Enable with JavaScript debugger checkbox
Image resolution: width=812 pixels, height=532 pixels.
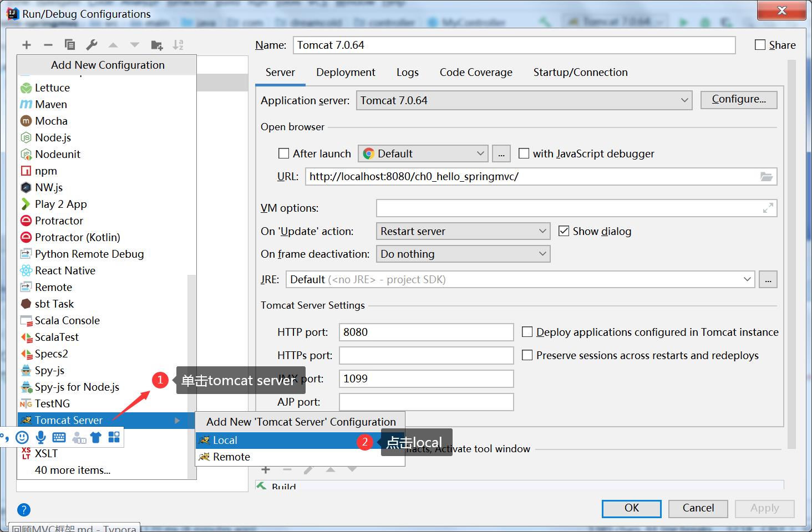(524, 154)
